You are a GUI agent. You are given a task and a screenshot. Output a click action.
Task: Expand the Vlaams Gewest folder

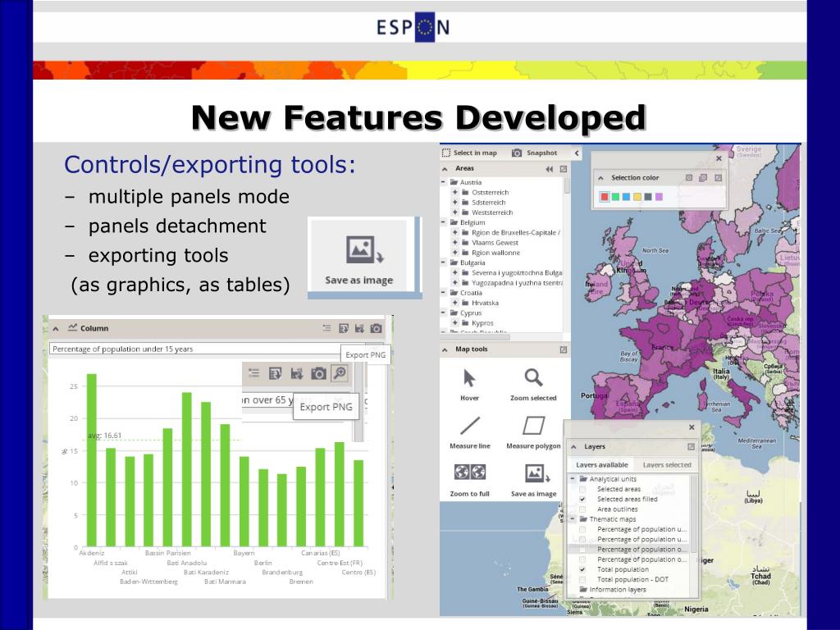coord(454,243)
